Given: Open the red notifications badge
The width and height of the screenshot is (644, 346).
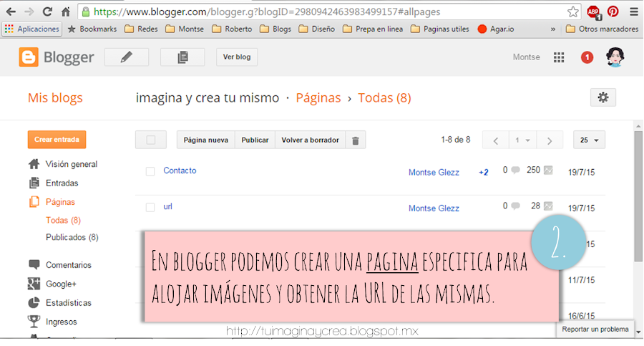Looking at the screenshot, I should [x=587, y=57].
